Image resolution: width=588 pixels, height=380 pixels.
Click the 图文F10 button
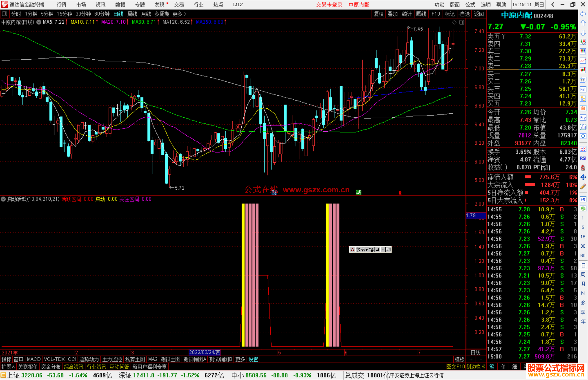[456, 367]
